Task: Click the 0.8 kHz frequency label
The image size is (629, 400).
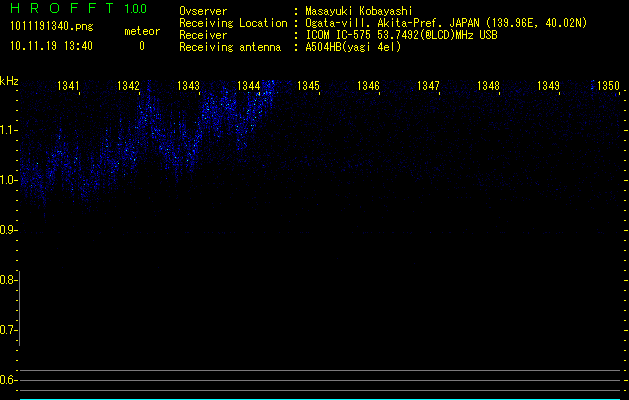Action: 8,280
